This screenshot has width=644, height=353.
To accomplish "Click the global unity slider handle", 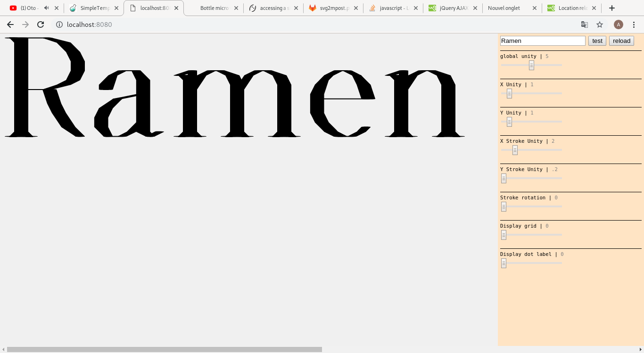I will tap(531, 65).
